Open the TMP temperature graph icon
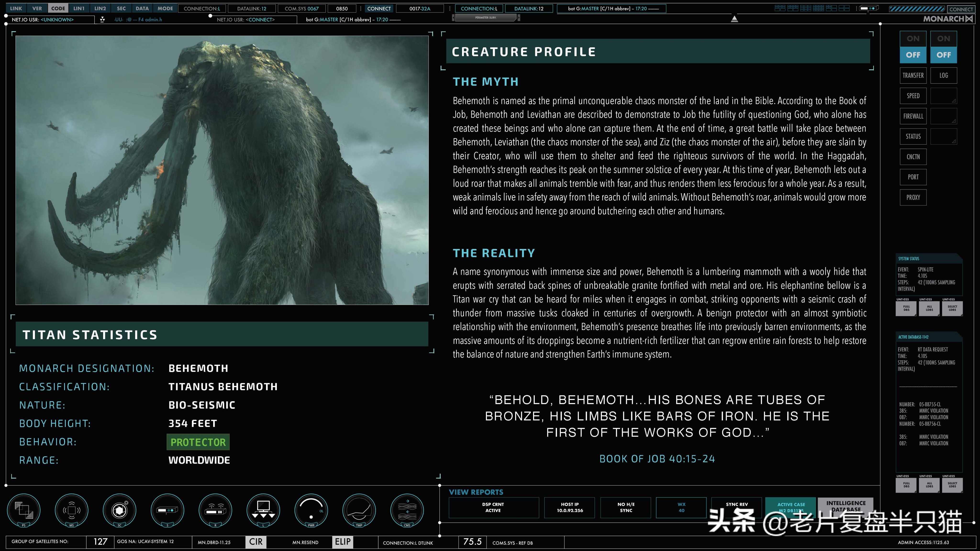Image resolution: width=980 pixels, height=551 pixels. click(x=359, y=510)
